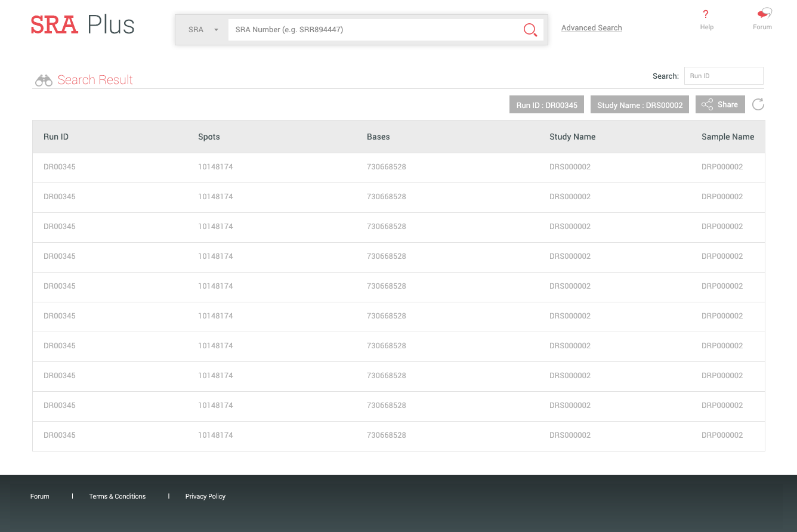797x532 pixels.
Task: Sort by Run ID column header
Action: tap(56, 137)
